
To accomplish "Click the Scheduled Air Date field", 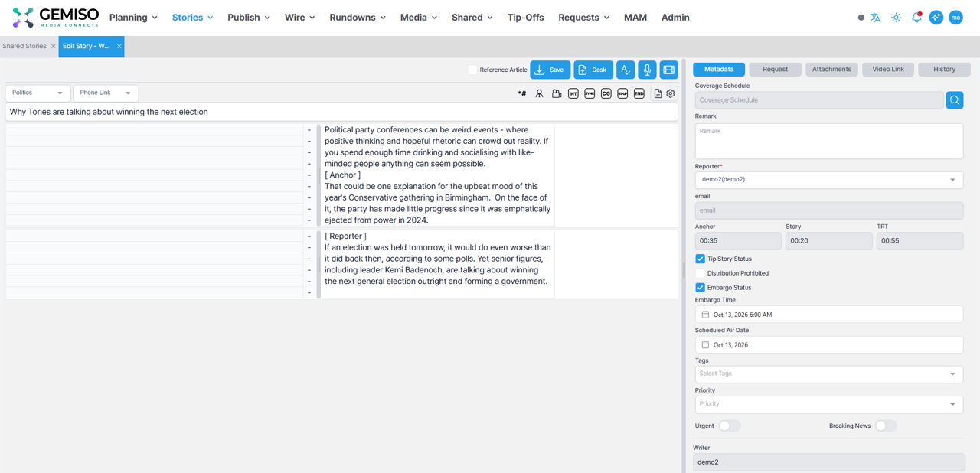I will coord(829,344).
